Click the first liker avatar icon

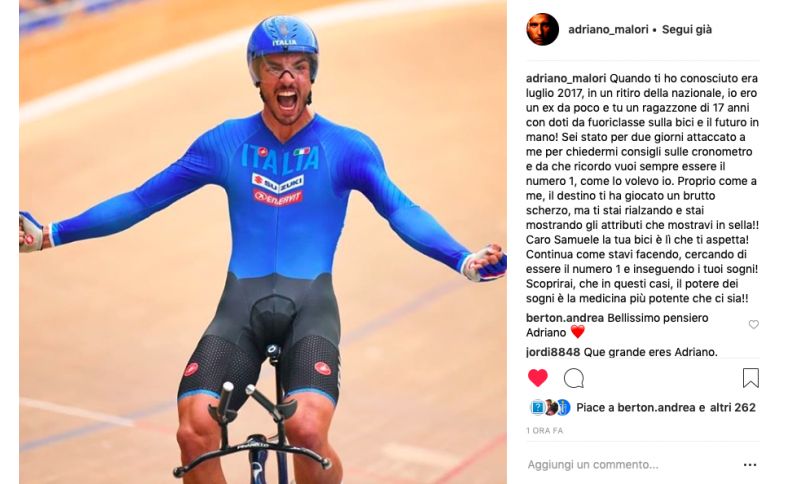click(537, 407)
